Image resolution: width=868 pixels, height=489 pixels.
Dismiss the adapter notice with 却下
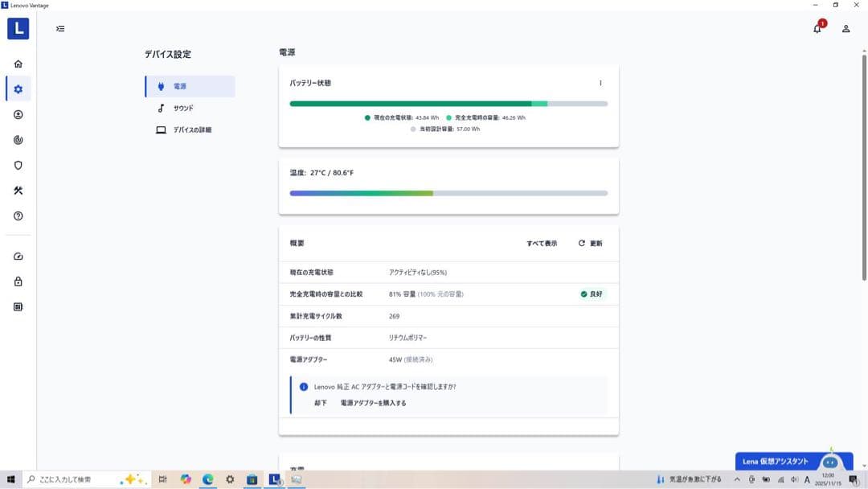pyautogui.click(x=321, y=403)
